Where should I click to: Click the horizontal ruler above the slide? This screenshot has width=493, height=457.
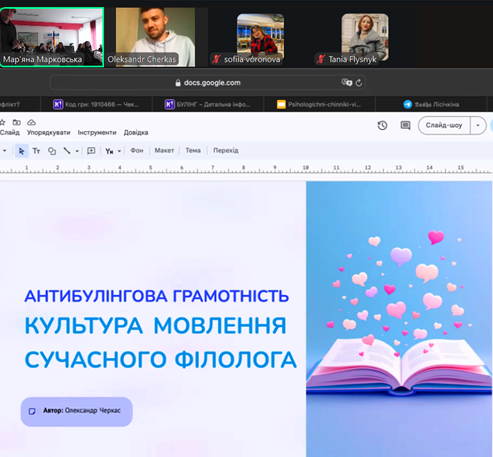[x=246, y=169]
